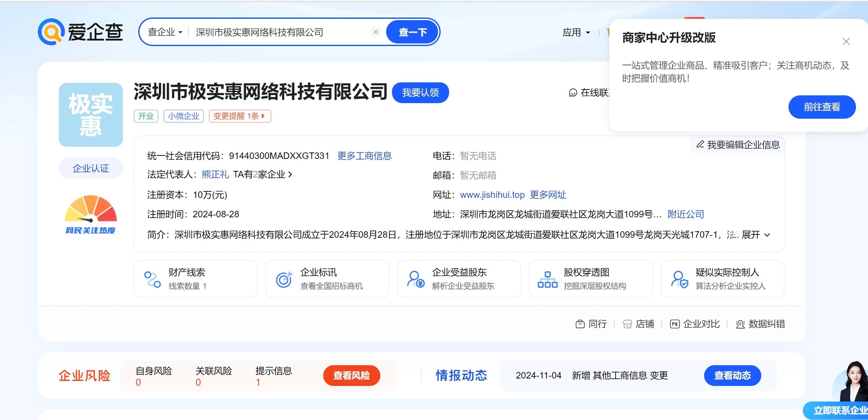The height and width of the screenshot is (420, 868).
Task: Open 企业标讯 target icon card
Action: click(284, 280)
